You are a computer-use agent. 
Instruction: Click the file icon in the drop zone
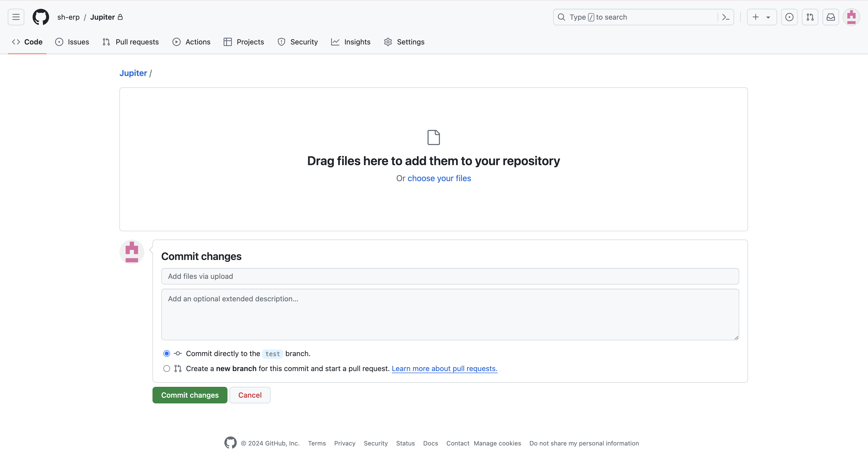coord(434,137)
